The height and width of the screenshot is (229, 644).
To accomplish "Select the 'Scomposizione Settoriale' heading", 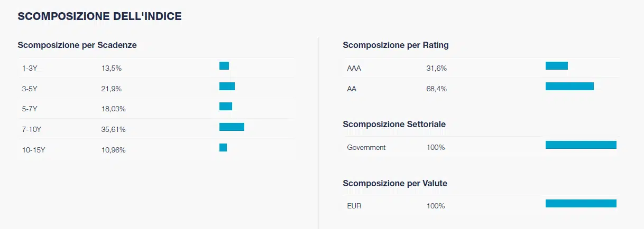I will pos(394,125).
